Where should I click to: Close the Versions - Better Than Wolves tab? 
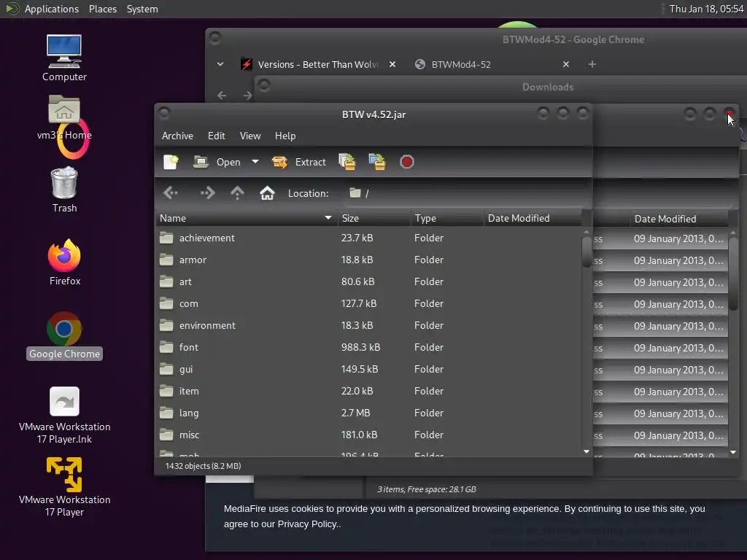392,64
